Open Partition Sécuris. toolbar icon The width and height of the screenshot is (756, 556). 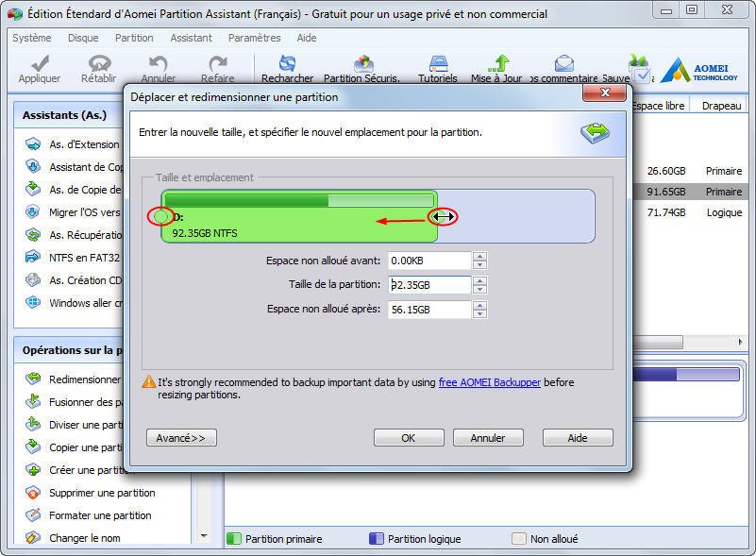pyautogui.click(x=363, y=62)
